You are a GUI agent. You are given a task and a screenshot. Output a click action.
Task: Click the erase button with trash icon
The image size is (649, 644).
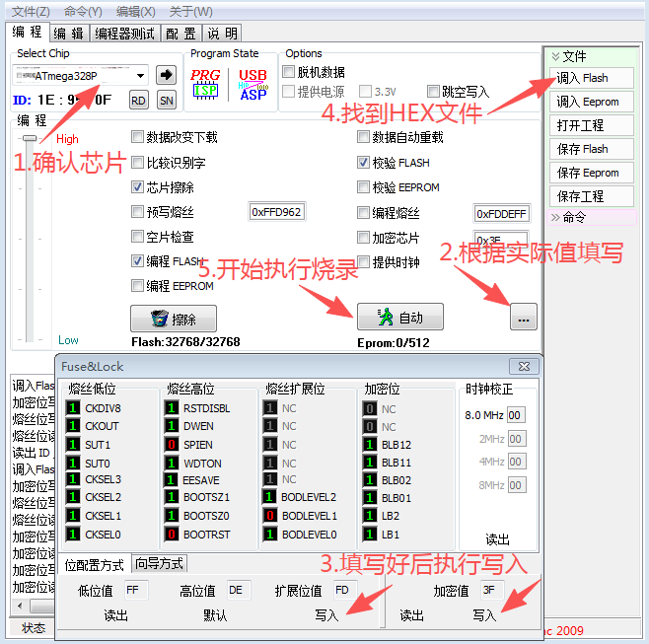pyautogui.click(x=174, y=319)
